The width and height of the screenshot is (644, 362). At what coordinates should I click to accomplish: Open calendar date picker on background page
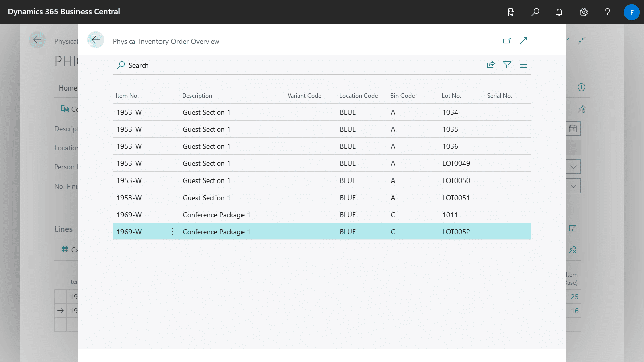coord(573,129)
